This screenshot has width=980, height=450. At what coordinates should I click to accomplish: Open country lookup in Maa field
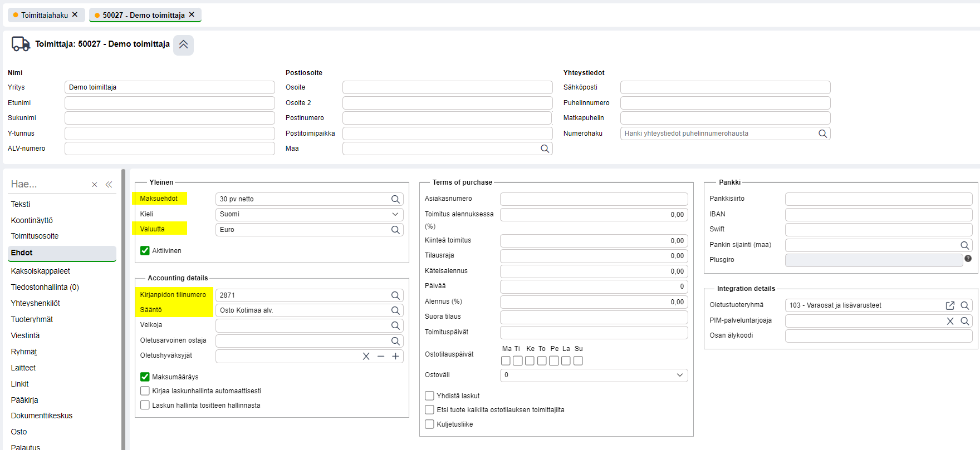pyautogui.click(x=545, y=149)
